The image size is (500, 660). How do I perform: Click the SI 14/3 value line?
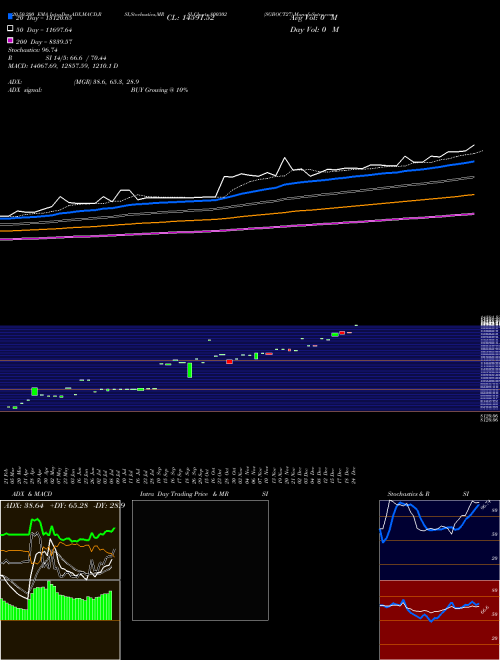pos(57,58)
